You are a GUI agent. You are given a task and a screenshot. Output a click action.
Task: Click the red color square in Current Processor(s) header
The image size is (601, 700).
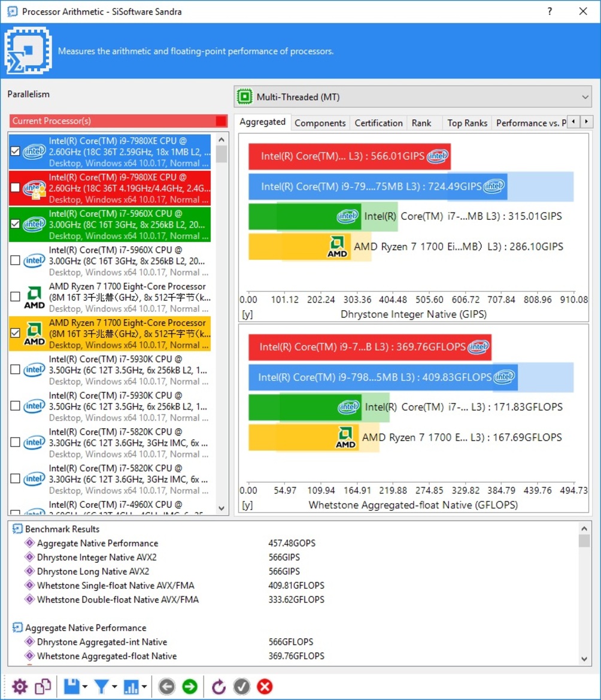click(220, 121)
